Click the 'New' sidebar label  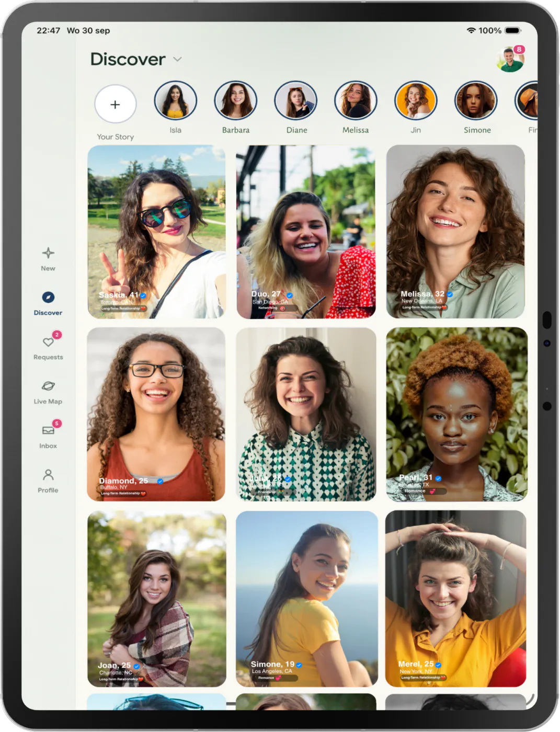48,268
